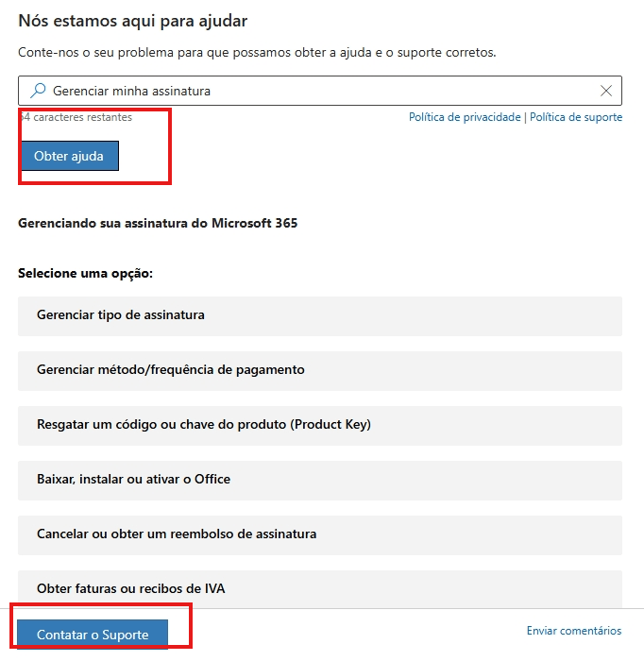Viewport: 644px width, 661px height.
Task: Open the 'Política de privacidade' link
Action: pos(465,117)
